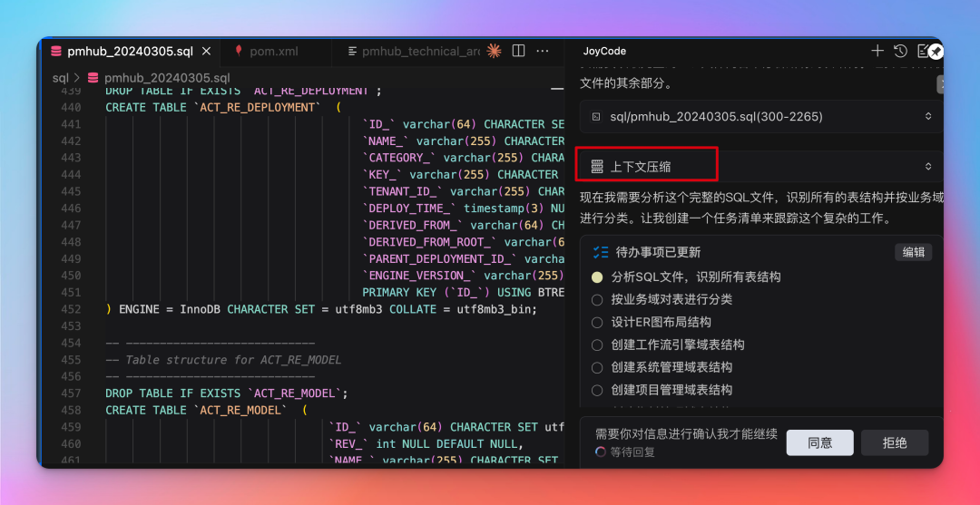Screen dimensions: 980x505
Task: Click line number 457 in the gutter
Action: click(x=71, y=393)
